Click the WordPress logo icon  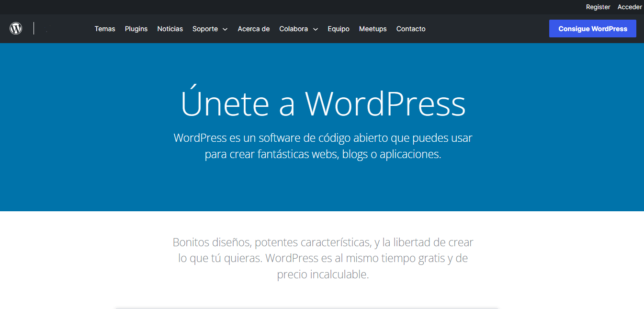16,28
